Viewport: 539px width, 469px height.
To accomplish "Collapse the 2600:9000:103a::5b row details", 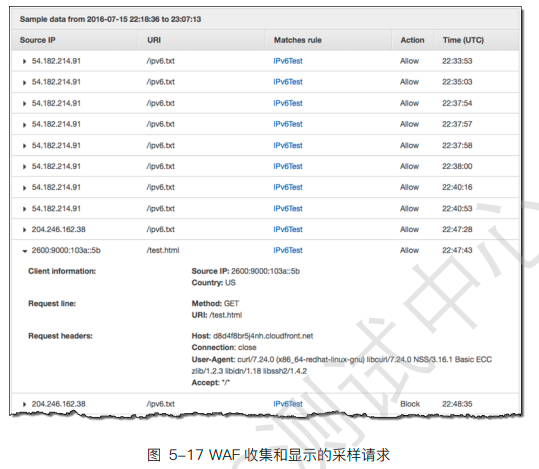I will [24, 251].
